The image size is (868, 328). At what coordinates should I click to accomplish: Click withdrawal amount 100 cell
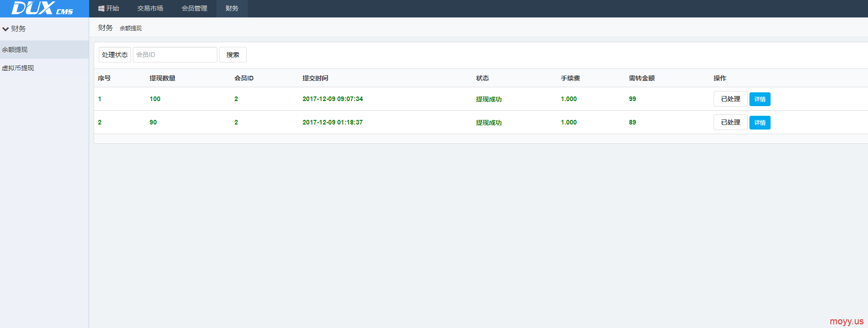155,99
